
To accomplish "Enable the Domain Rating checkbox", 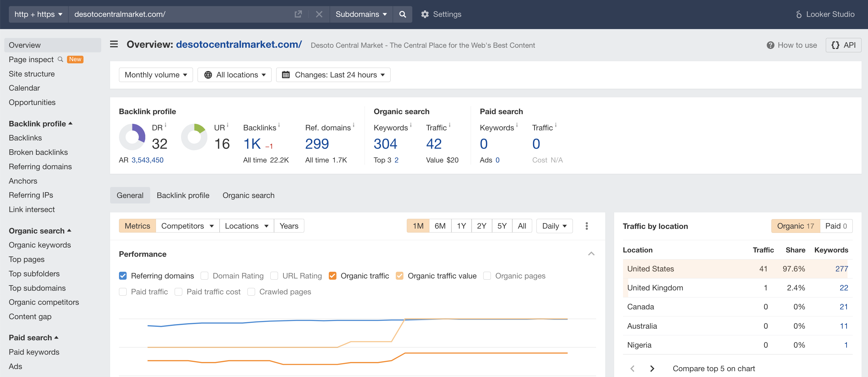I will [205, 276].
